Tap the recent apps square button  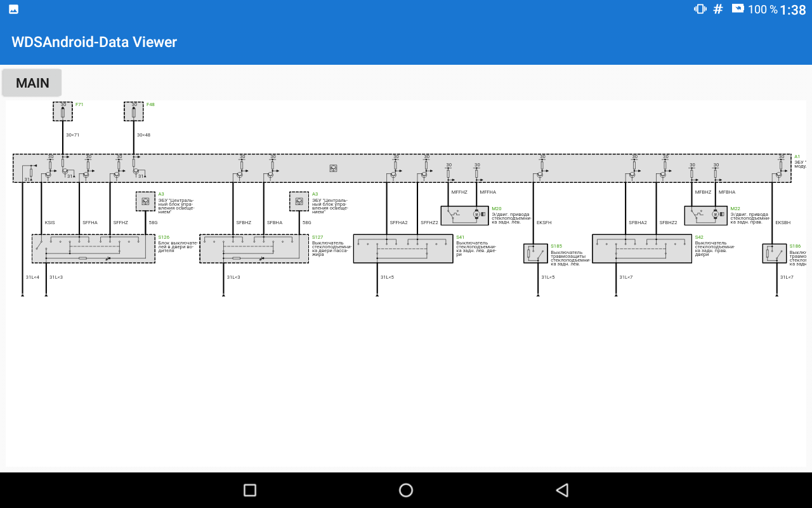[249, 490]
